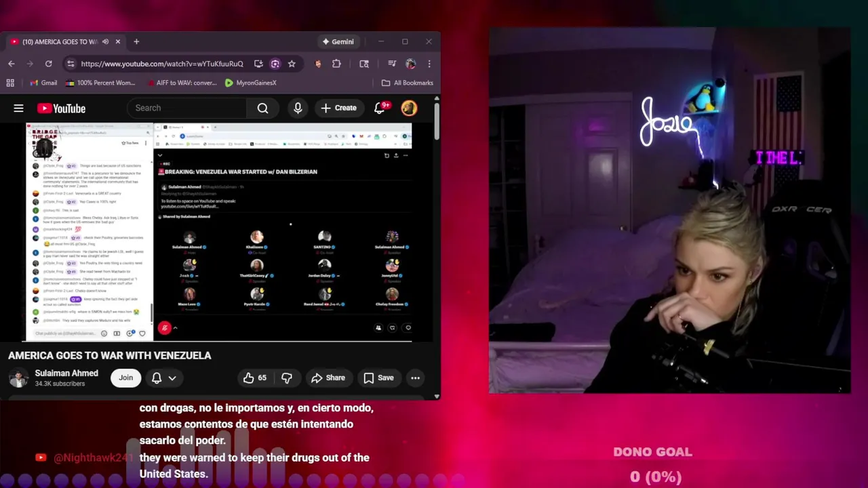The height and width of the screenshot is (488, 868).
Task: Open the apps grid in bookmarks bar
Action: point(10,83)
